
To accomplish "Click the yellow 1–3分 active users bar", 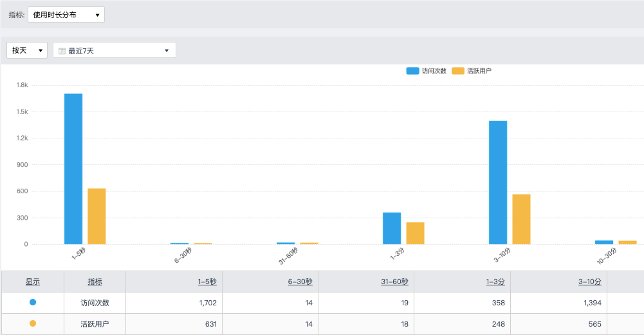I will [415, 233].
